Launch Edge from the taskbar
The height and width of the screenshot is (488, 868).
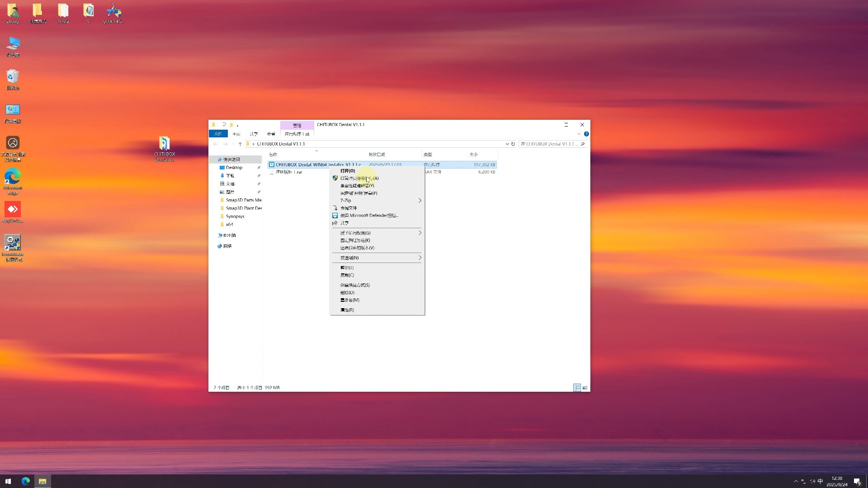25,481
